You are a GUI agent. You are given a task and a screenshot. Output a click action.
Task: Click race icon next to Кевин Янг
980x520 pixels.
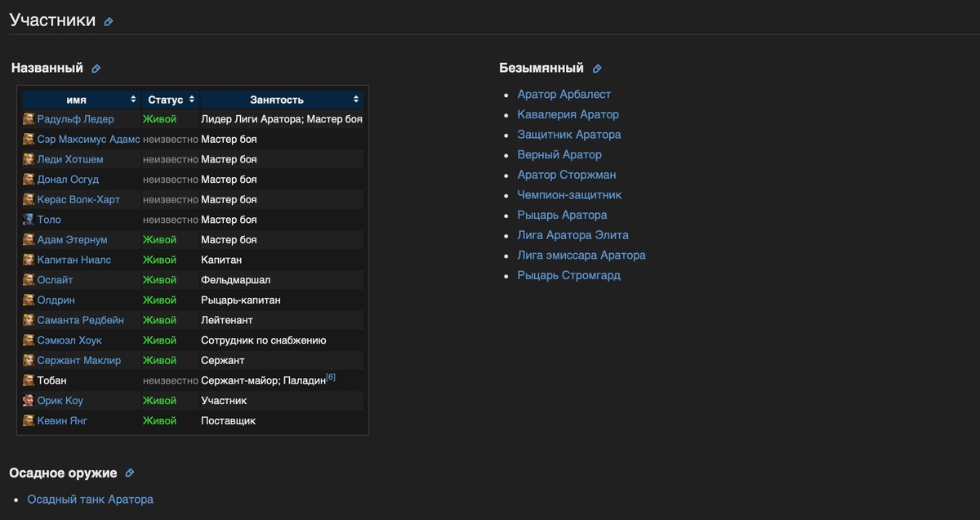(29, 421)
